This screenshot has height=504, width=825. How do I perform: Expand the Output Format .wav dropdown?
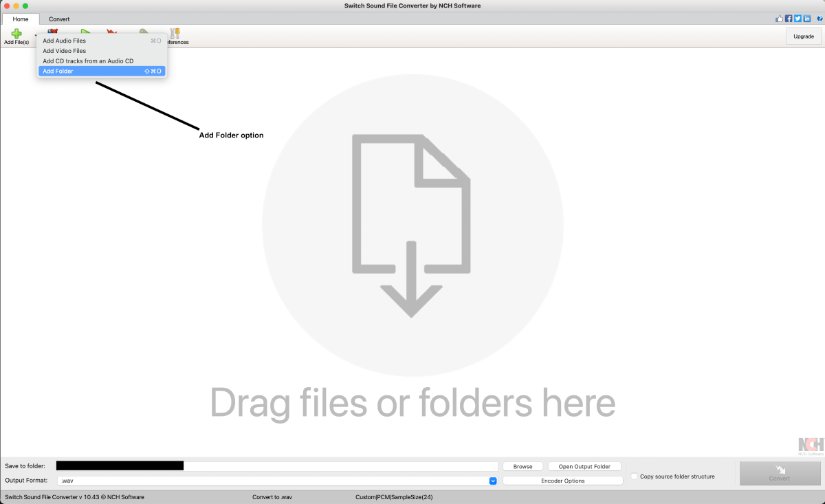(493, 481)
